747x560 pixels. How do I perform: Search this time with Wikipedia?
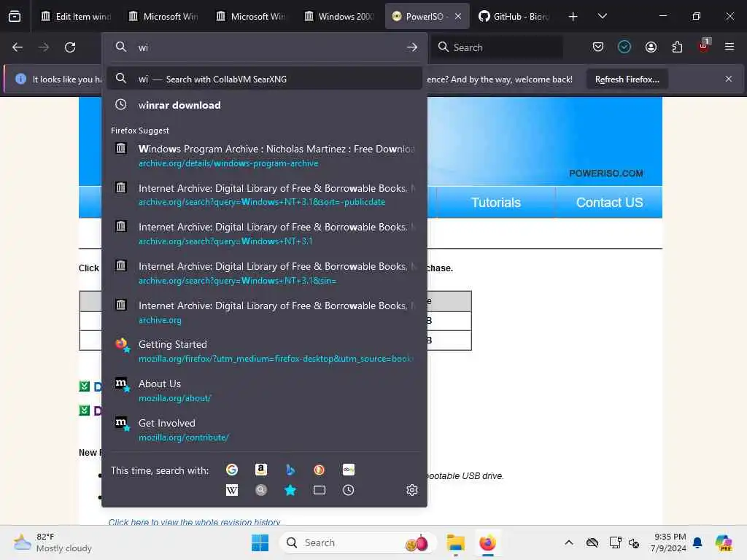pyautogui.click(x=232, y=490)
